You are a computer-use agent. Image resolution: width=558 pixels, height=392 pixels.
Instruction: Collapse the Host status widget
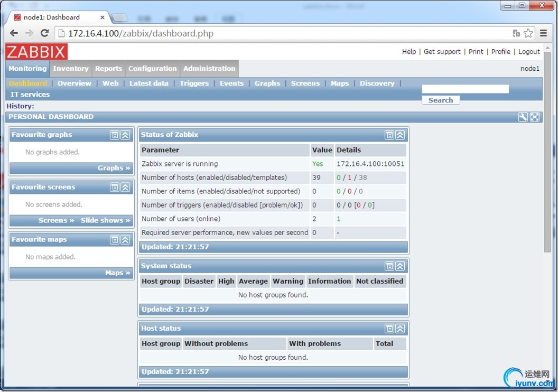click(400, 328)
